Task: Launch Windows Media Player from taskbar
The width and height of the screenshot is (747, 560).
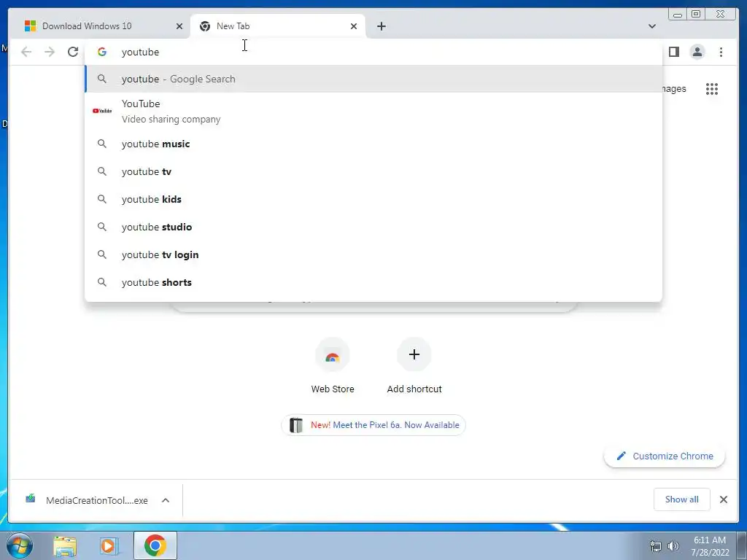Action: (x=108, y=545)
